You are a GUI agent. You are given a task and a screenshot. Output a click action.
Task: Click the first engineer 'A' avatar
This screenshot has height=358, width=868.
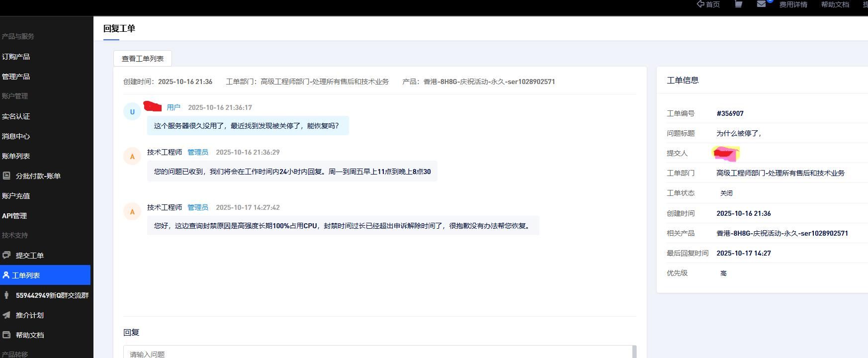coord(132,157)
